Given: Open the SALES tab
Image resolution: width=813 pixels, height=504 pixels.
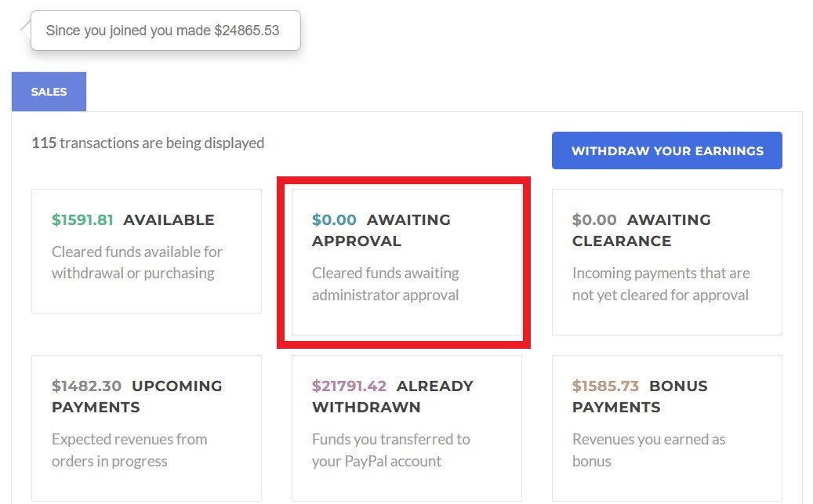Looking at the screenshot, I should (49, 92).
